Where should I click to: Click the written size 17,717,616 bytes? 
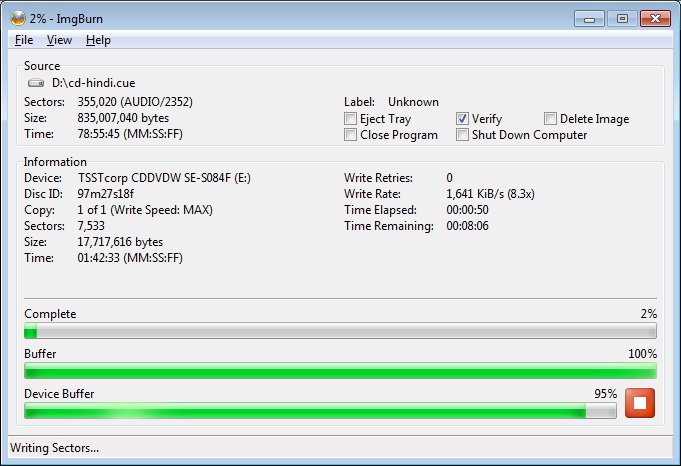120,242
